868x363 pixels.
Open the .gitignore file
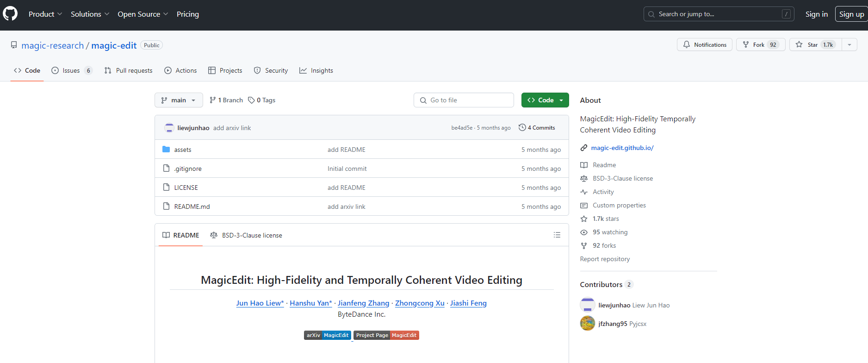tap(188, 169)
